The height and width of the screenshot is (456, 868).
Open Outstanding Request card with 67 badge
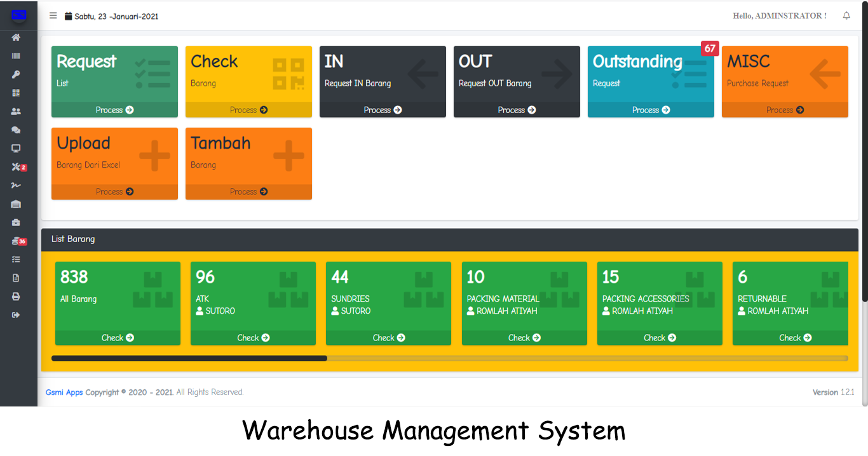(651, 81)
